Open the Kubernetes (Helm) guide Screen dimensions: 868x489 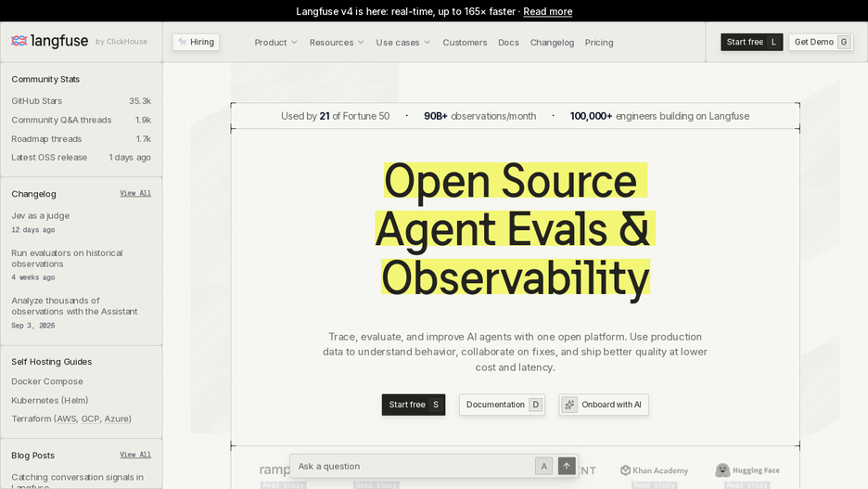click(50, 401)
